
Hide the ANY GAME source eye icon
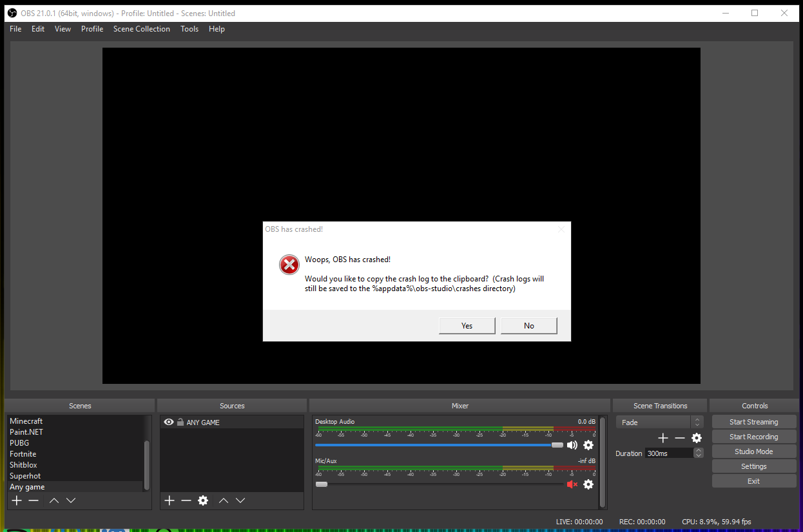pyautogui.click(x=169, y=423)
